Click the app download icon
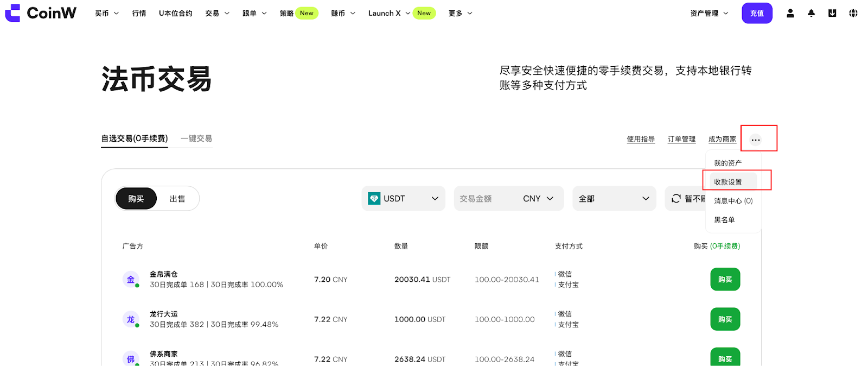The image size is (868, 366). (x=832, y=13)
